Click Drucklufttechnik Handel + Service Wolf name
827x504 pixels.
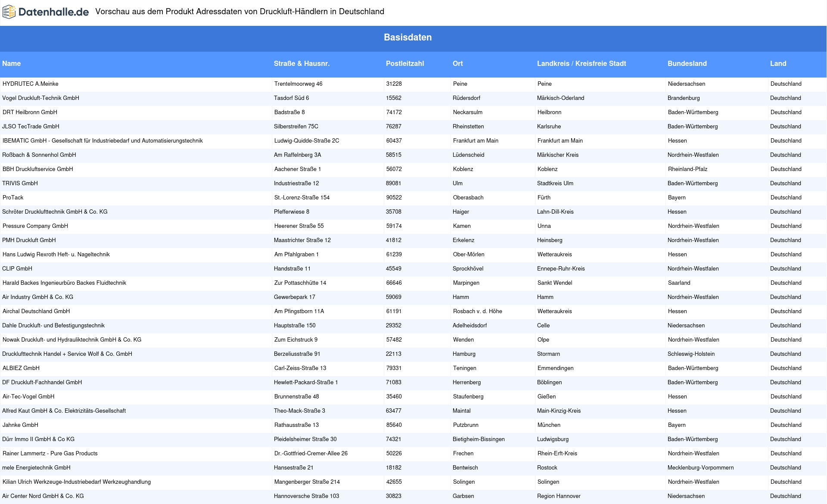pyautogui.click(x=67, y=354)
